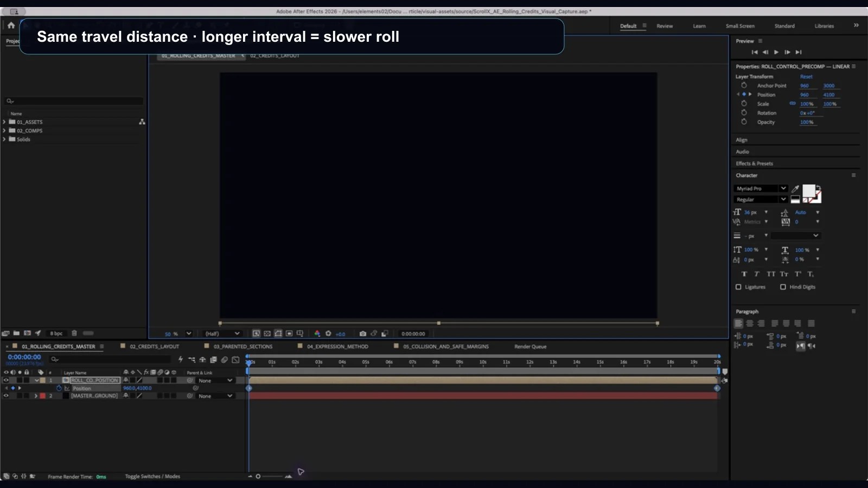Take a snapshot with the camera icon
The height and width of the screenshot is (488, 868).
[x=363, y=333]
